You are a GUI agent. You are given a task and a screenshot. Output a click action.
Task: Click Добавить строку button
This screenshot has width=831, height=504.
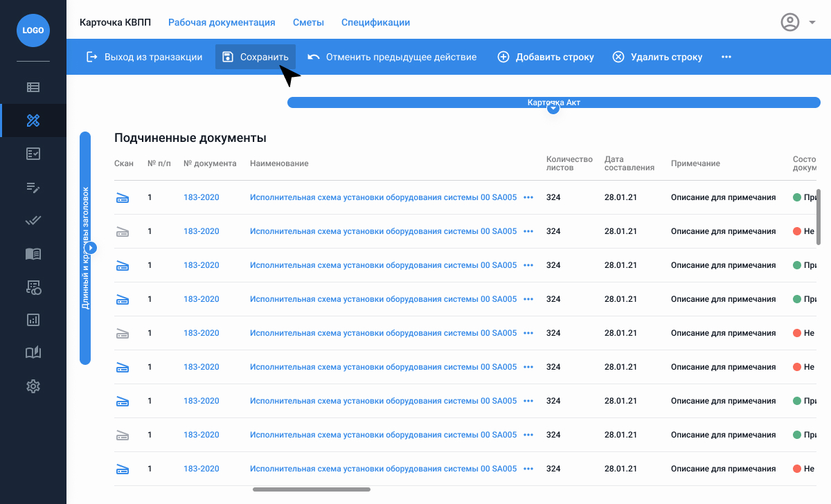pyautogui.click(x=546, y=57)
